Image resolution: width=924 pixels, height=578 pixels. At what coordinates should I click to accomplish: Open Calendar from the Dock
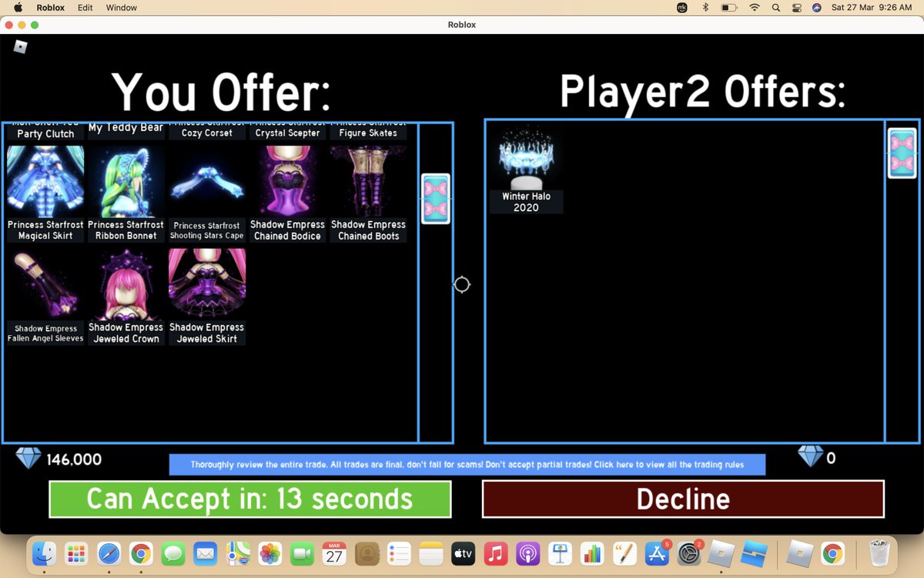(334, 553)
